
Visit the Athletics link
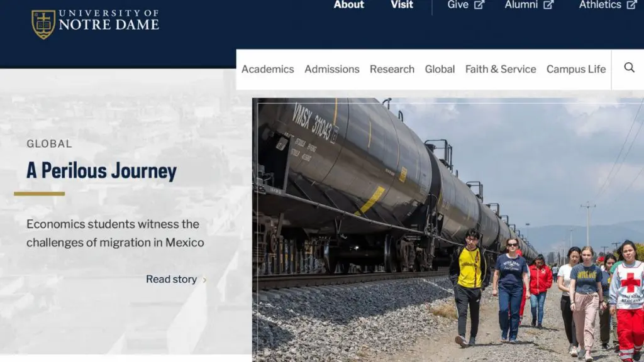600,4
